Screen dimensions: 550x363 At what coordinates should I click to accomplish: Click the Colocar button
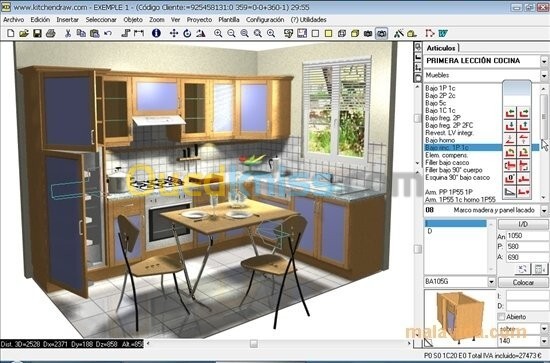523,282
